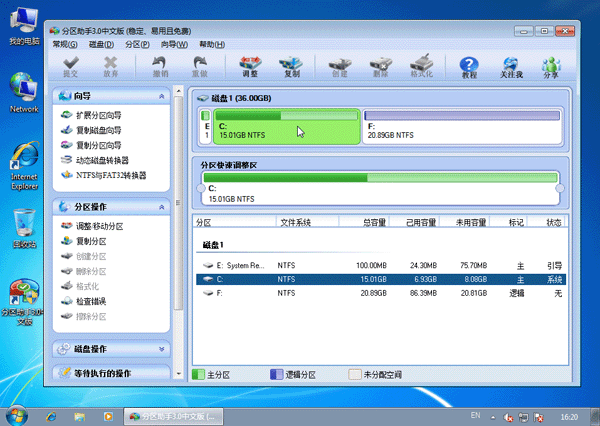This screenshot has height=426, width=600.
Task: Open the 磁盘(D) menu
Action: tap(101, 45)
